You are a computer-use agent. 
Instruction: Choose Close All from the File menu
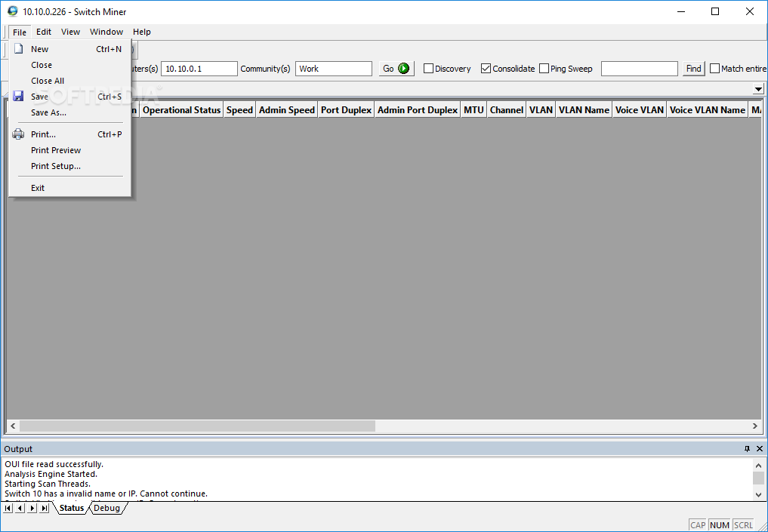coord(69,81)
